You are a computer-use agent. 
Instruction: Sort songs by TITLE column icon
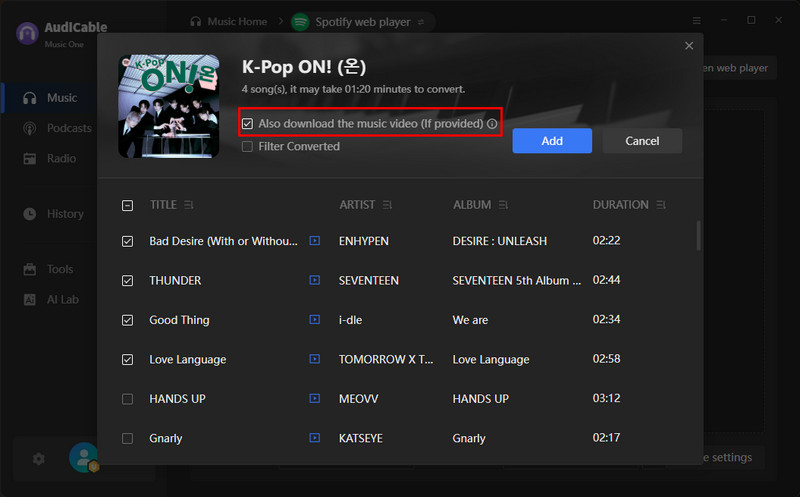[189, 205]
